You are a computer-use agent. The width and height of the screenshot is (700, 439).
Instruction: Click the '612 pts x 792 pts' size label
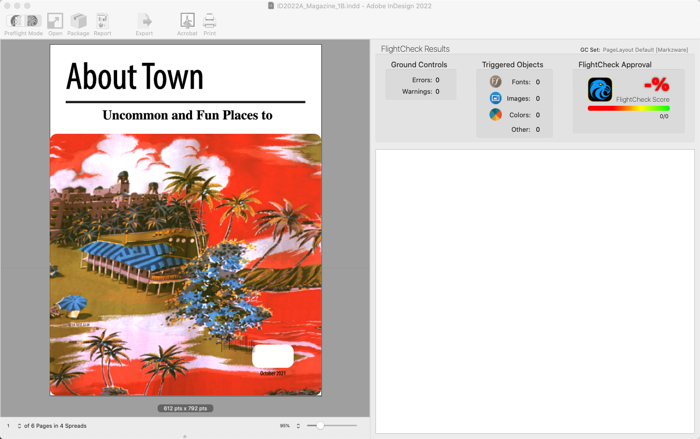pos(185,409)
